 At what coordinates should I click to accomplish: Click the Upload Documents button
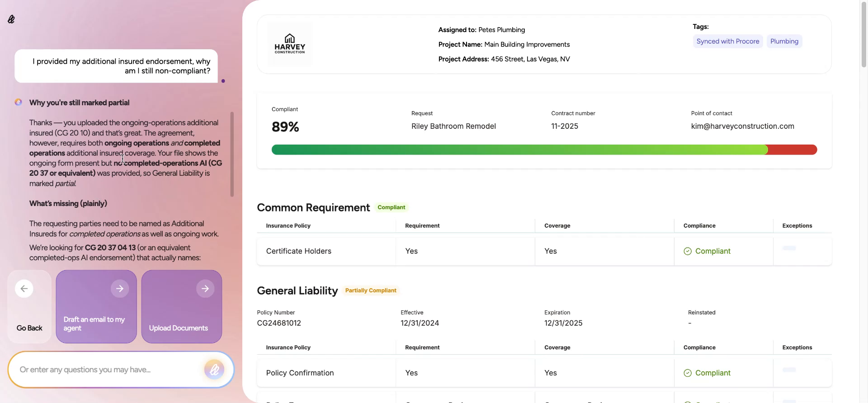coord(179,328)
